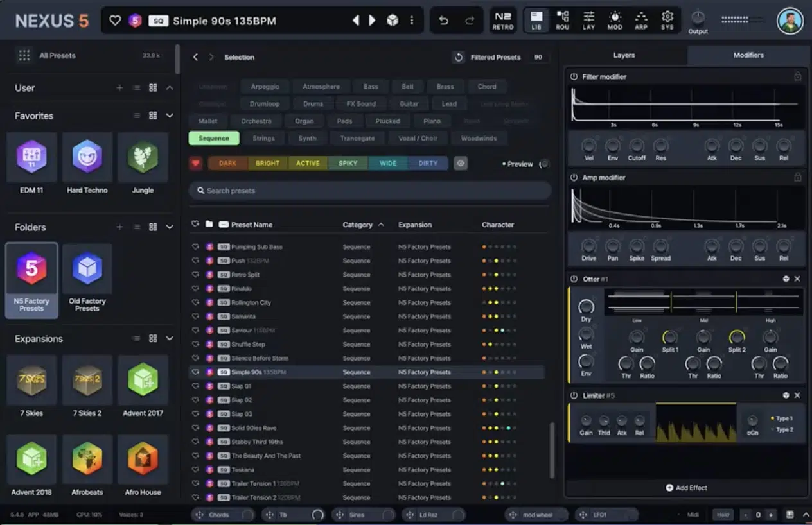Open the preset options three-dot menu
This screenshot has height=525, width=812.
412,21
